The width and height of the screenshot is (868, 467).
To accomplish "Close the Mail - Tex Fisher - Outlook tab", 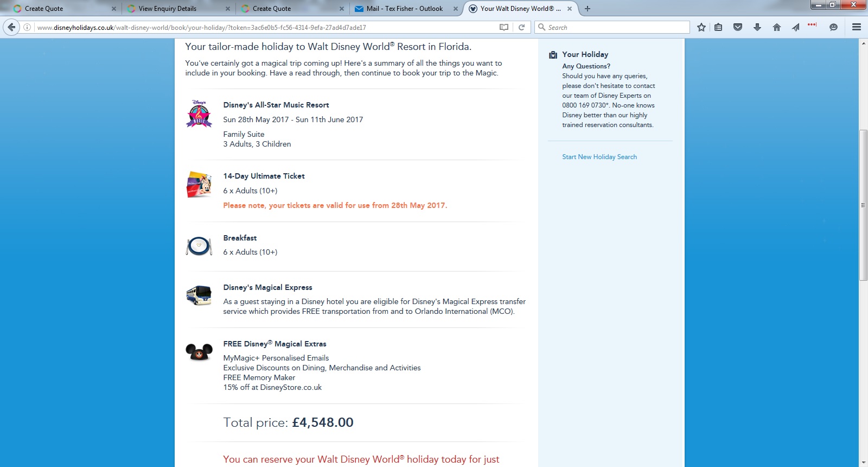I will pyautogui.click(x=456, y=9).
